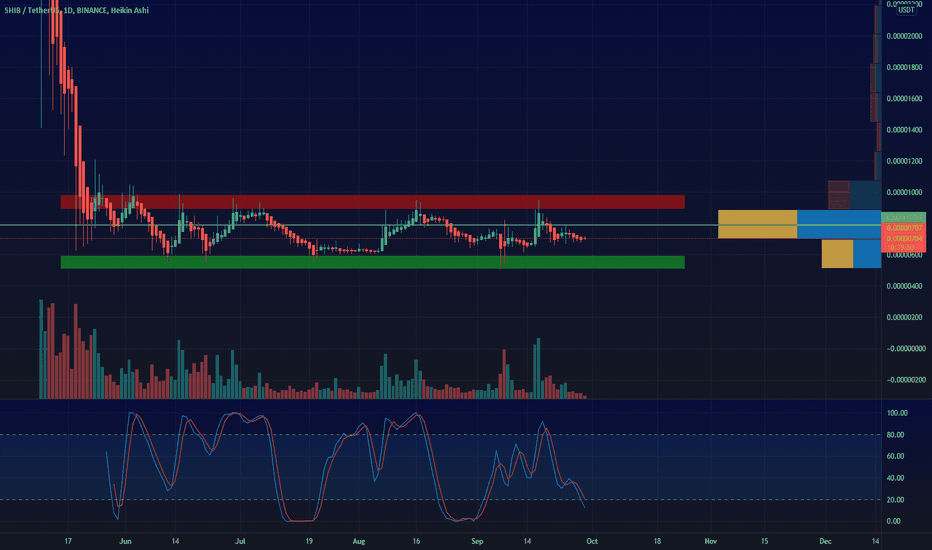The height and width of the screenshot is (550, 932).
Task: Select the red resistance zone rectangle
Action: 373,202
